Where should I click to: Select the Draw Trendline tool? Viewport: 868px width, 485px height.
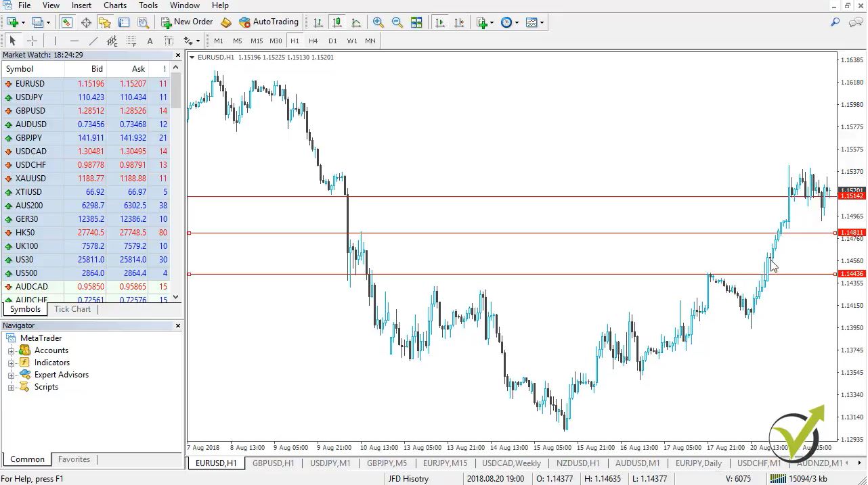coord(93,41)
